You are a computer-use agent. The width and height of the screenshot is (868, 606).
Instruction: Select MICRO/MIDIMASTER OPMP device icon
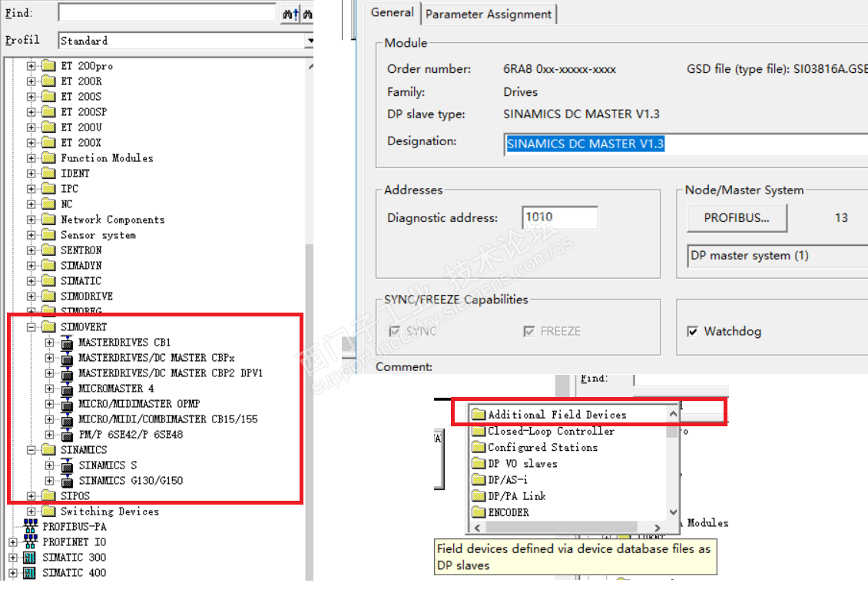[67, 404]
